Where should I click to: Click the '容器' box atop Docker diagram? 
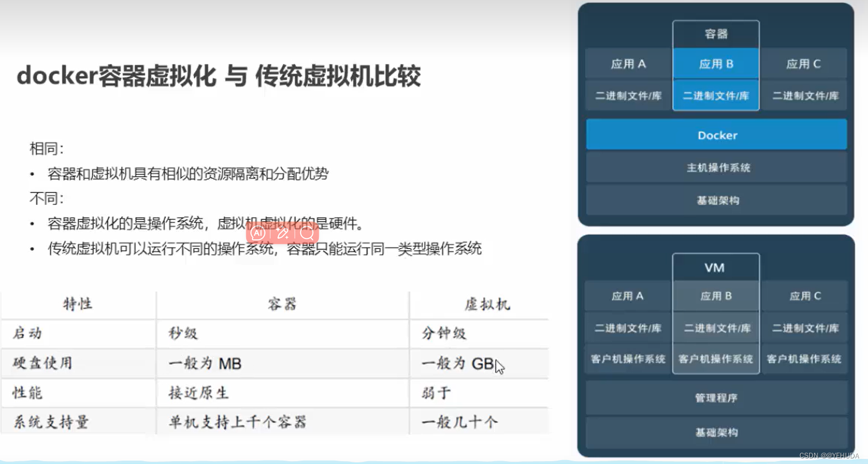tap(716, 34)
